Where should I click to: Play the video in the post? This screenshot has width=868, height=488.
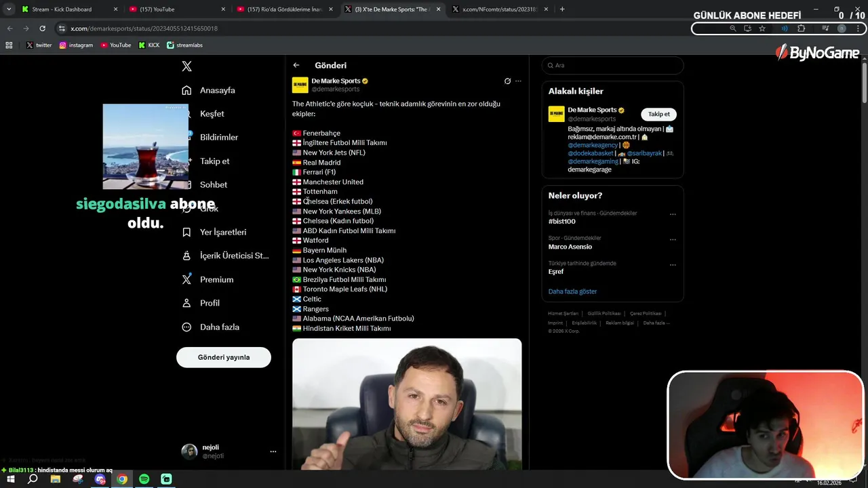coord(407,404)
